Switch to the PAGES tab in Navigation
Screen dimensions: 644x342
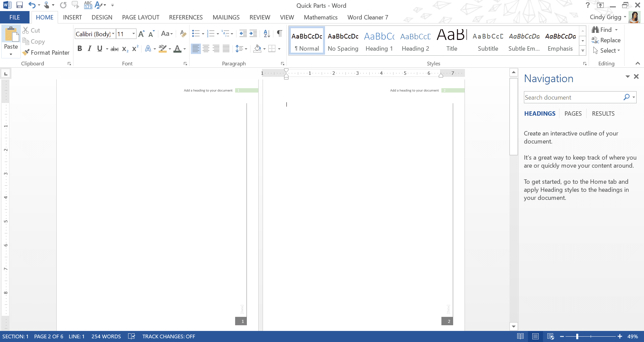click(x=573, y=114)
